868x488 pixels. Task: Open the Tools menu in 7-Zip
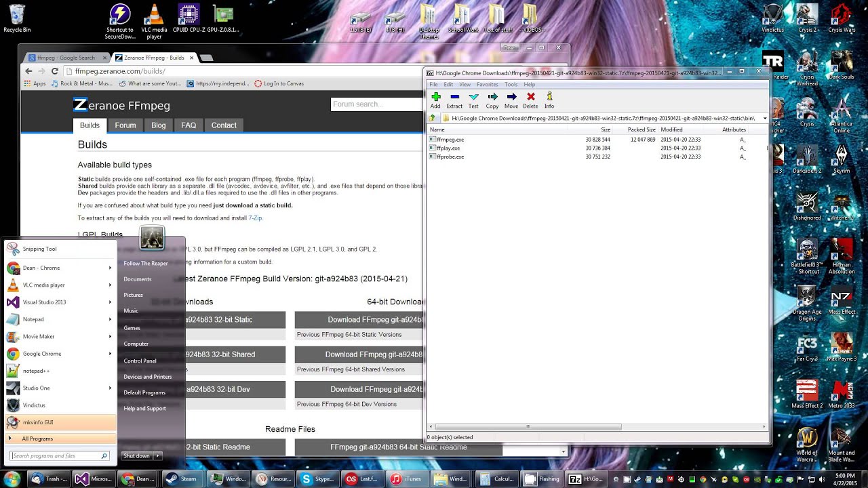click(x=511, y=85)
